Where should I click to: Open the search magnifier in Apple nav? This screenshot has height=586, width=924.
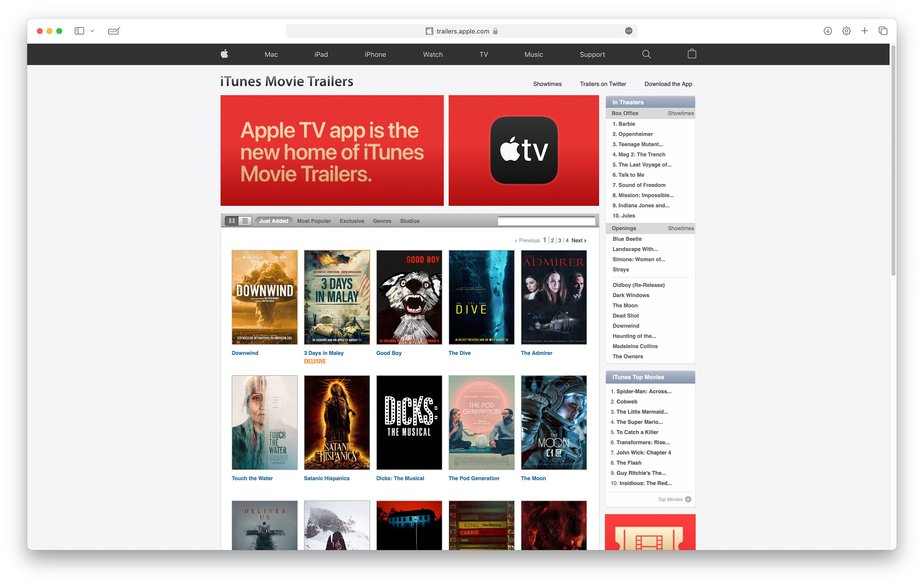(x=646, y=54)
